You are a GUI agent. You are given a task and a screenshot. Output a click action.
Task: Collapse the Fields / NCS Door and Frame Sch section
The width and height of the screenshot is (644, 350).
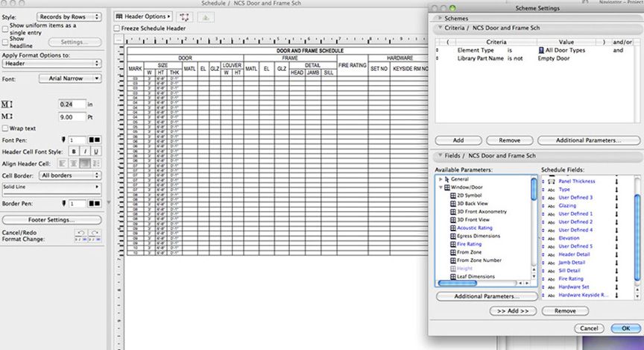(440, 155)
